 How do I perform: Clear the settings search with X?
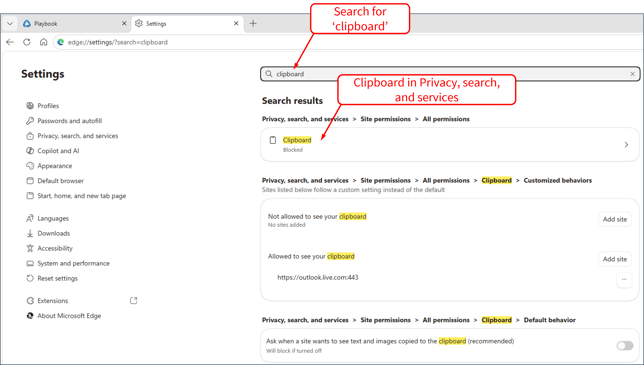[632, 74]
